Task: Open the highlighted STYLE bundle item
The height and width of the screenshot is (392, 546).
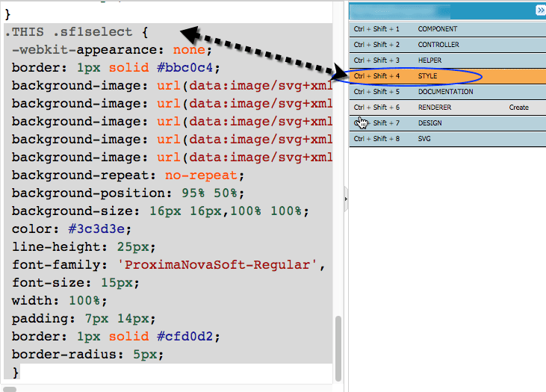Action: coord(428,76)
